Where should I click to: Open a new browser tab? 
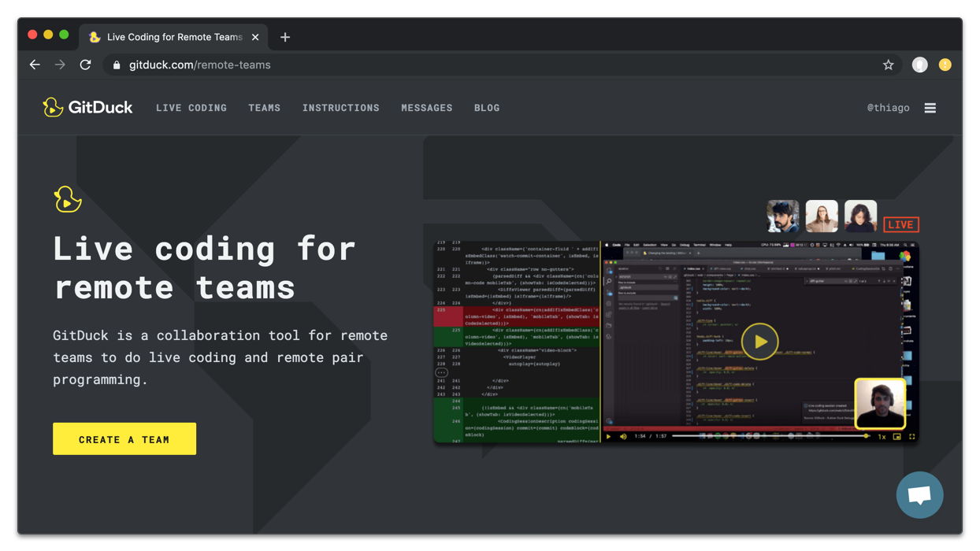coord(285,37)
